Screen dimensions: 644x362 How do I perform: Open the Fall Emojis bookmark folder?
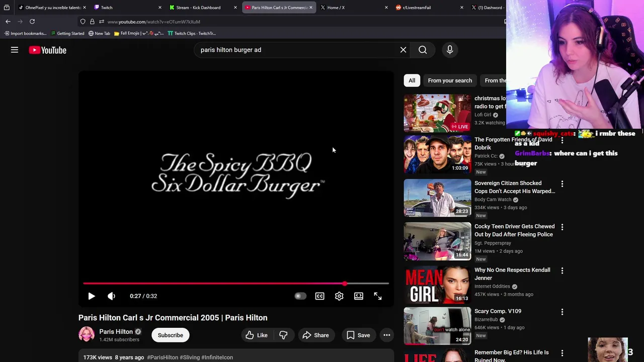139,33
